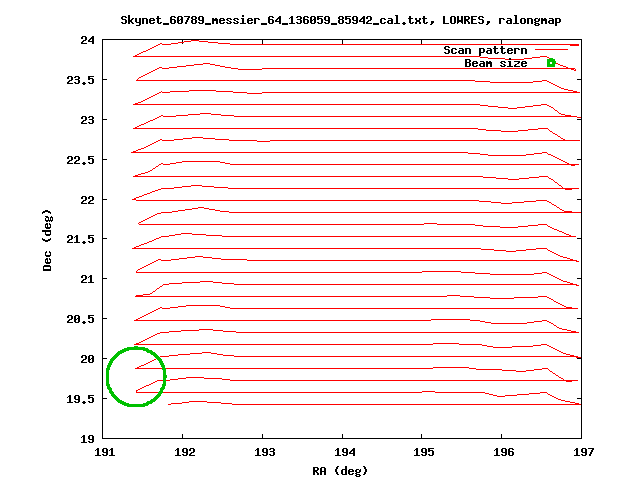Click the RA axis tick label 192
This screenshot has height=480, width=640.
coord(185,452)
